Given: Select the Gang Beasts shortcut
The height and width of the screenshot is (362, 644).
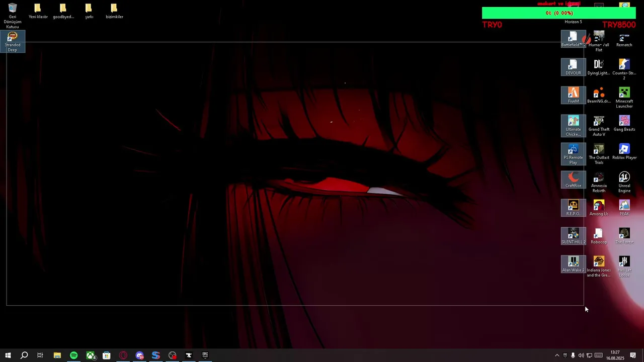Looking at the screenshot, I should point(624,123).
